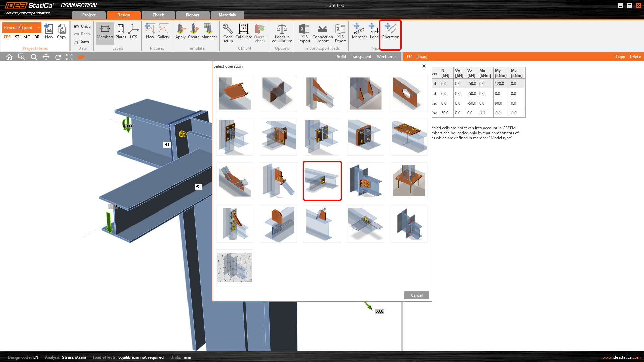Cancel the Select operation dialog
Viewport: 644px width, 362px height.
click(x=416, y=295)
